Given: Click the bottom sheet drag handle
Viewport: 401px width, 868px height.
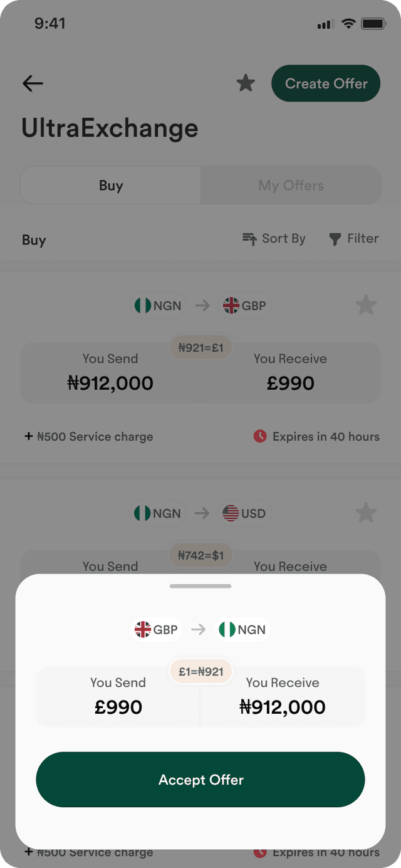Looking at the screenshot, I should click(200, 586).
